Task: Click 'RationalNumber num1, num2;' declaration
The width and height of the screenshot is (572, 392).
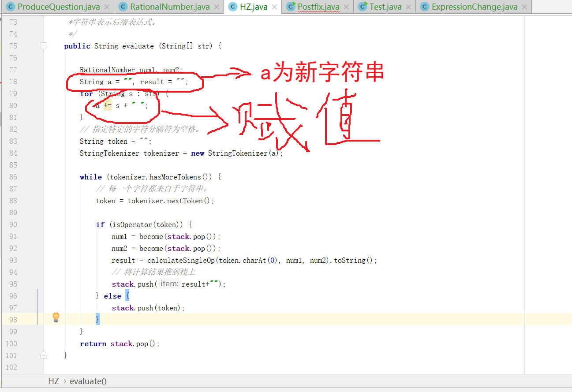Action: [x=131, y=70]
